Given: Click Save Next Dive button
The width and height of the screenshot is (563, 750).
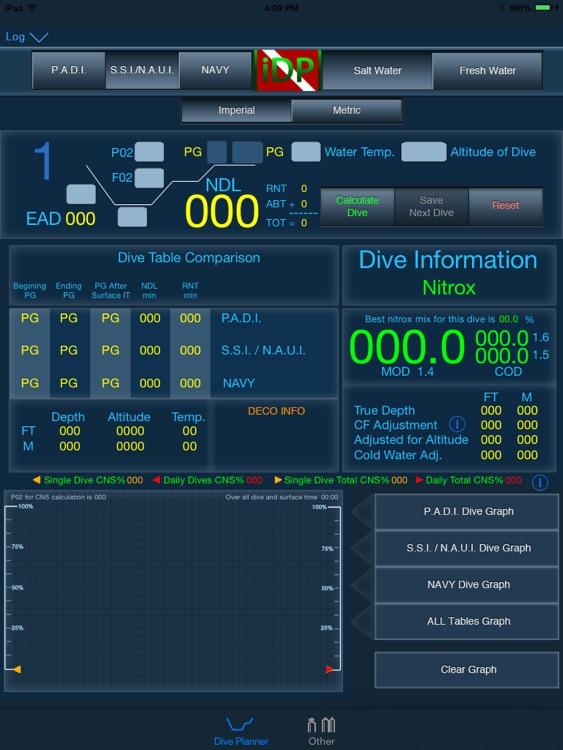Looking at the screenshot, I should click(x=431, y=207).
